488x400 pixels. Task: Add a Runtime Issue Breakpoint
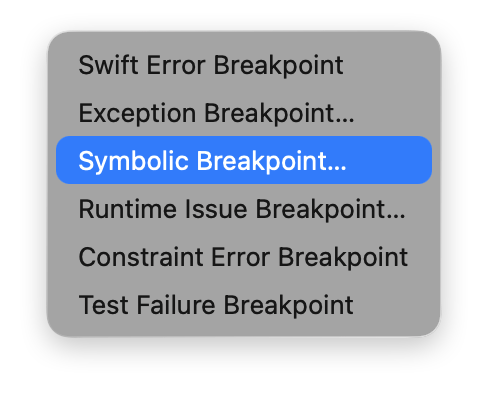pos(244,209)
